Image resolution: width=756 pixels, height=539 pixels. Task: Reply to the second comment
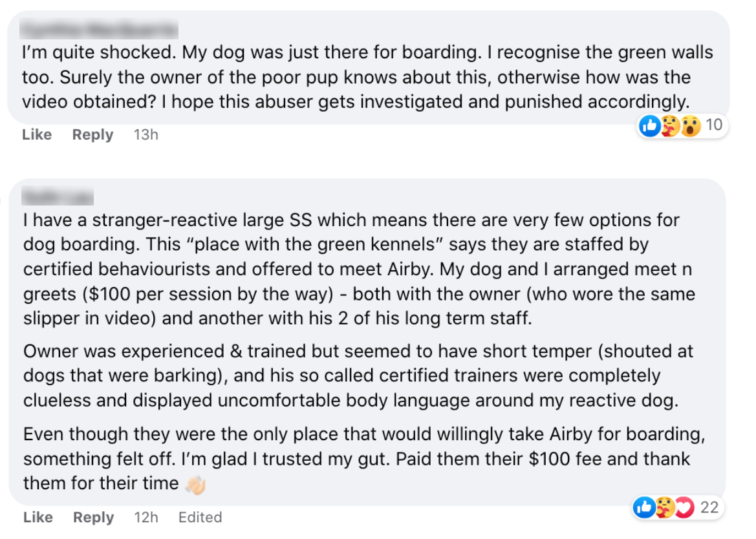(94, 517)
